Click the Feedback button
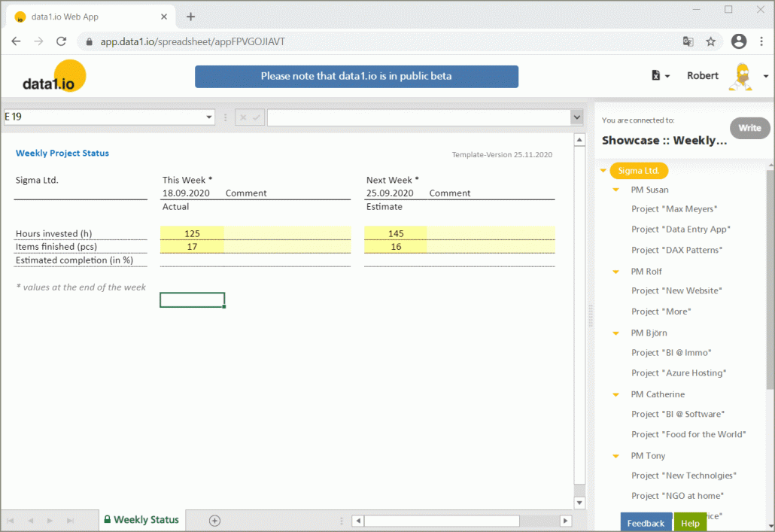 pos(646,523)
